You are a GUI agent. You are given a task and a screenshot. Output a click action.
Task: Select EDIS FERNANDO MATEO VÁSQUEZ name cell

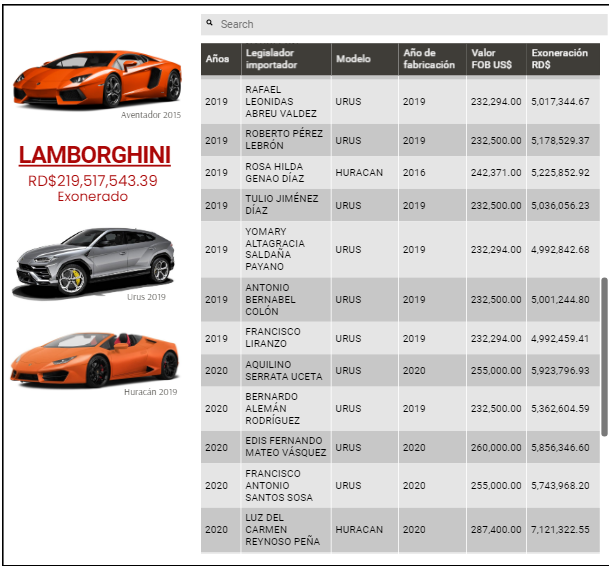tap(285, 447)
